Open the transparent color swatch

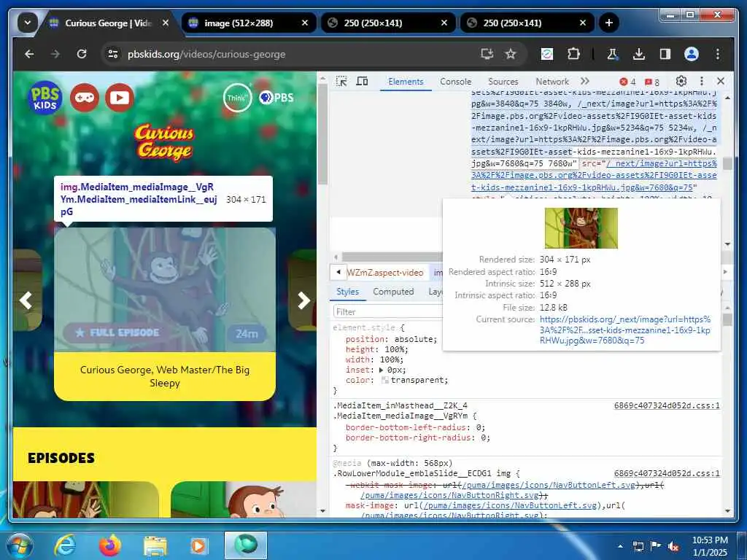[x=385, y=380]
